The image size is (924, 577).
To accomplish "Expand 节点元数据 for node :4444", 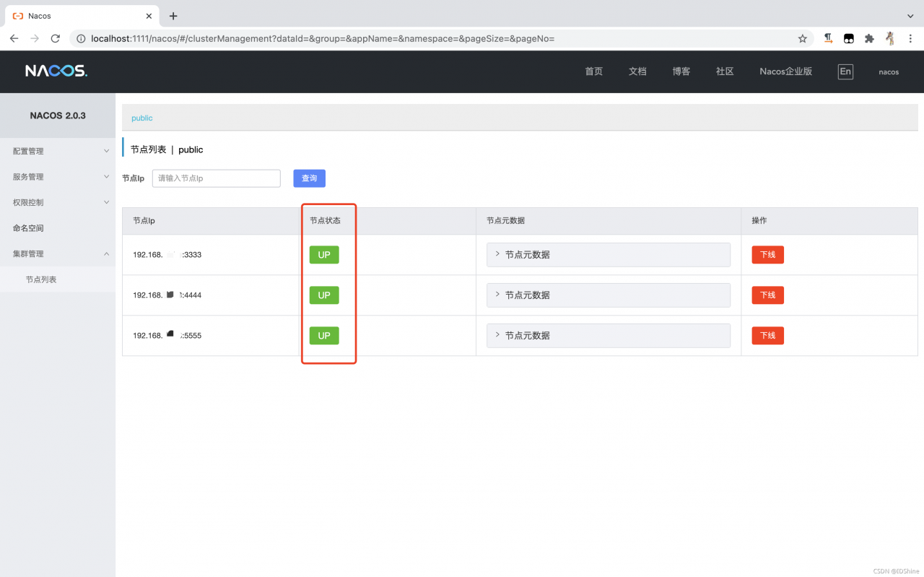I will 609,295.
